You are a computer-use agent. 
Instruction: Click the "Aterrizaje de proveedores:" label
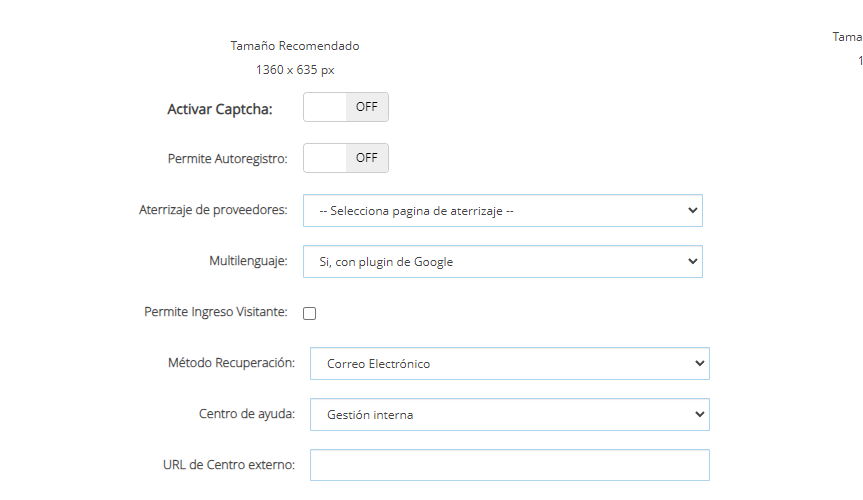(x=212, y=210)
